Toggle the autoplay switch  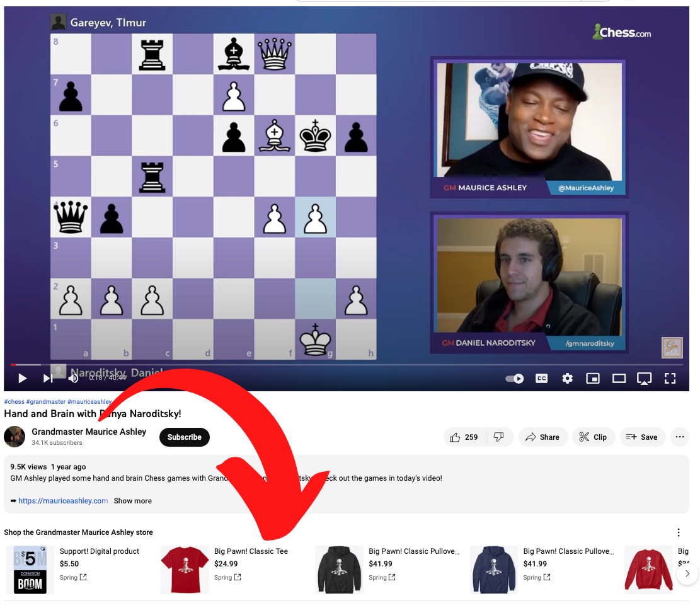click(x=514, y=379)
